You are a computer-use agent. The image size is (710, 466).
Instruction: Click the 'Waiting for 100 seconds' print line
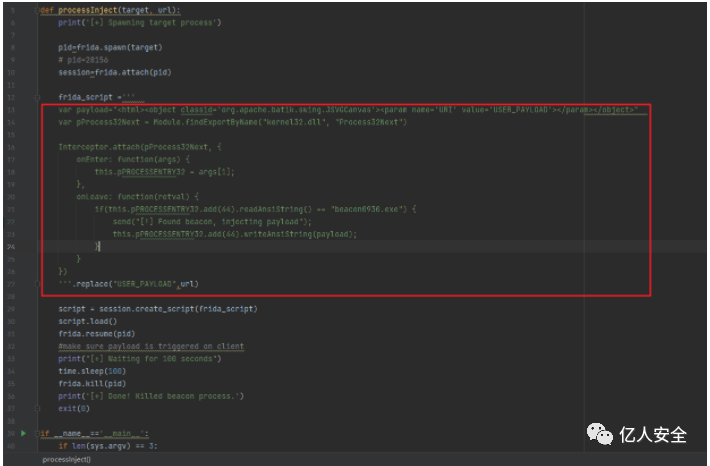point(139,359)
